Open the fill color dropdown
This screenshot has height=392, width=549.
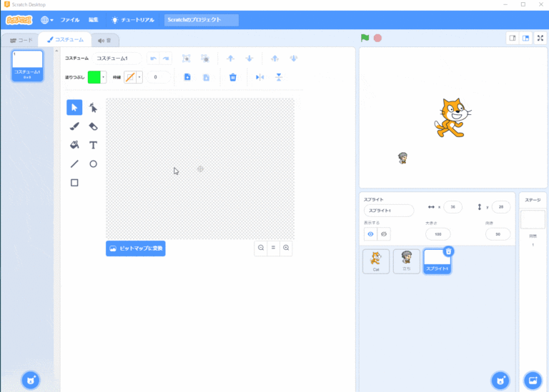tap(104, 77)
